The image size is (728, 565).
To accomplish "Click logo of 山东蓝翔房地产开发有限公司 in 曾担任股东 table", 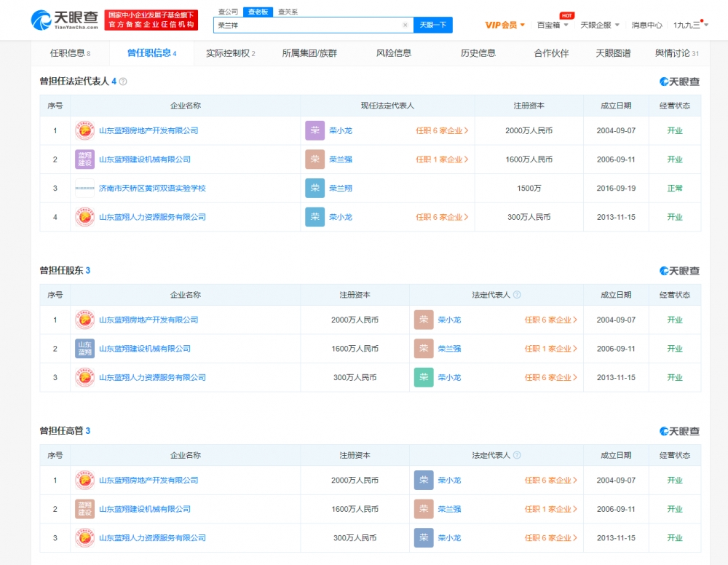I will pos(85,320).
